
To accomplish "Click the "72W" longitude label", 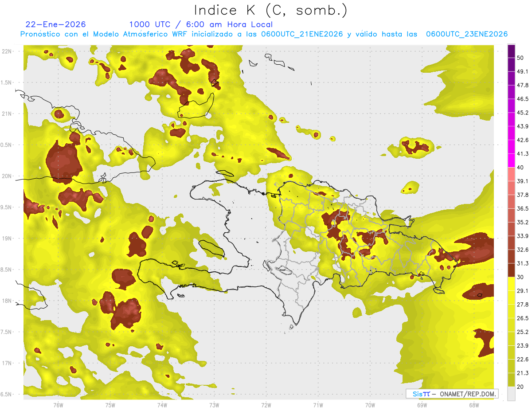I will point(266,405).
